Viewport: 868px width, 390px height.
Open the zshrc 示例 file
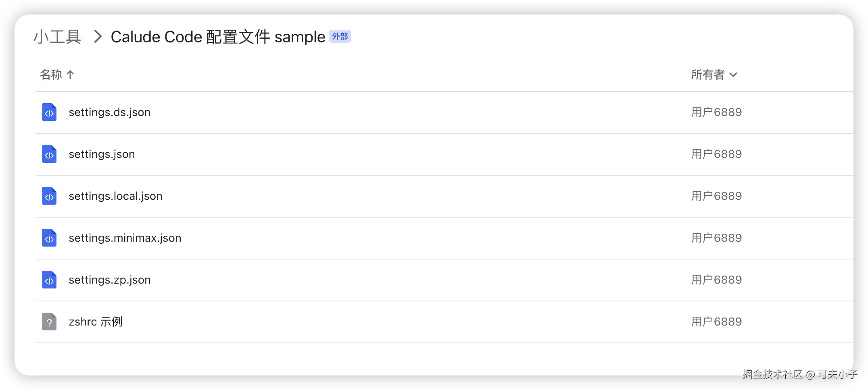[96, 322]
